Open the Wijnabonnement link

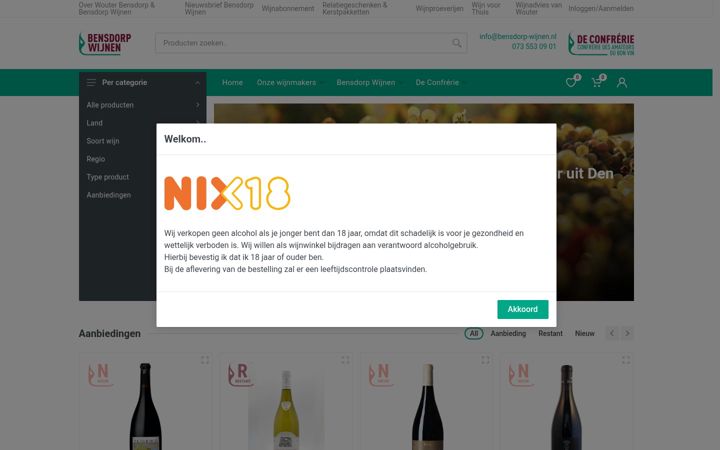(288, 8)
